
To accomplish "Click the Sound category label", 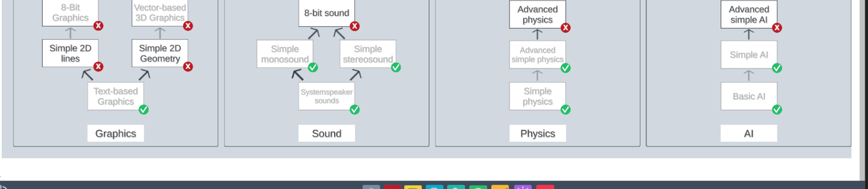I will [326, 134].
